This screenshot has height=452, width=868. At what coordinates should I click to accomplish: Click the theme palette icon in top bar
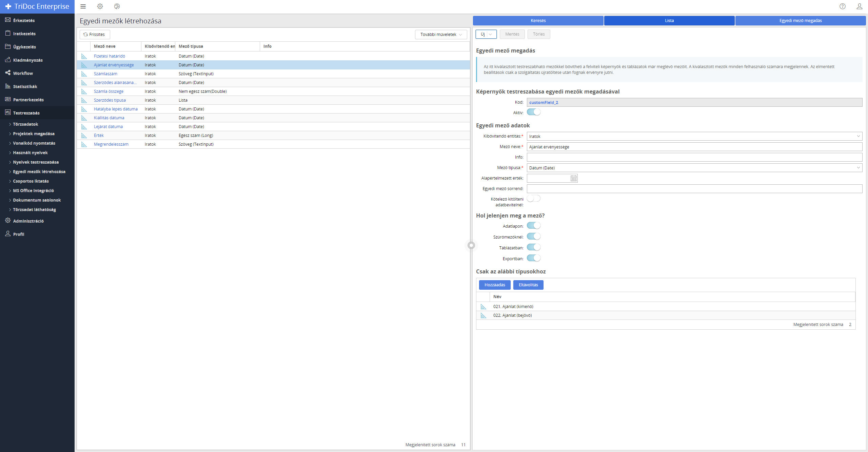(x=117, y=6)
